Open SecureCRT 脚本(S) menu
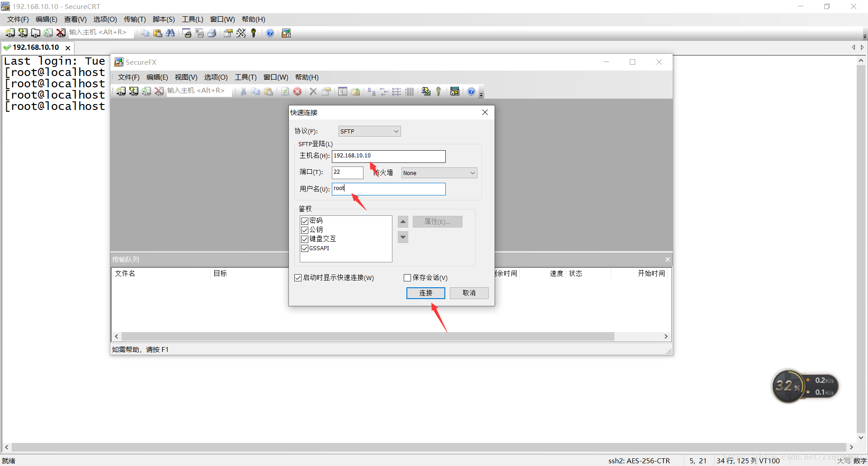The height and width of the screenshot is (466, 868). coord(164,19)
